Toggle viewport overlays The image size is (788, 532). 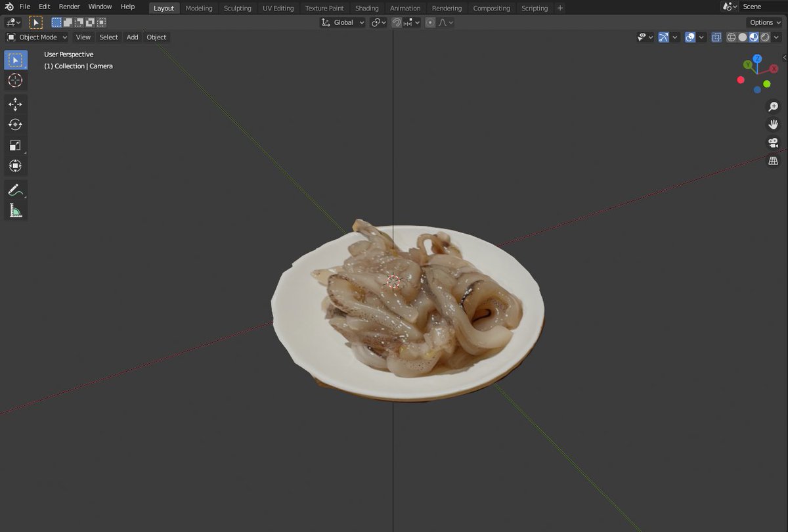pyautogui.click(x=690, y=37)
